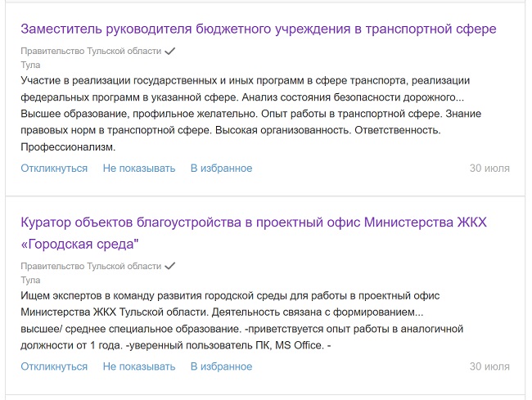
Task: Open employer 'Правительство Тульской области' on the transport vacancy
Action: click(91, 51)
